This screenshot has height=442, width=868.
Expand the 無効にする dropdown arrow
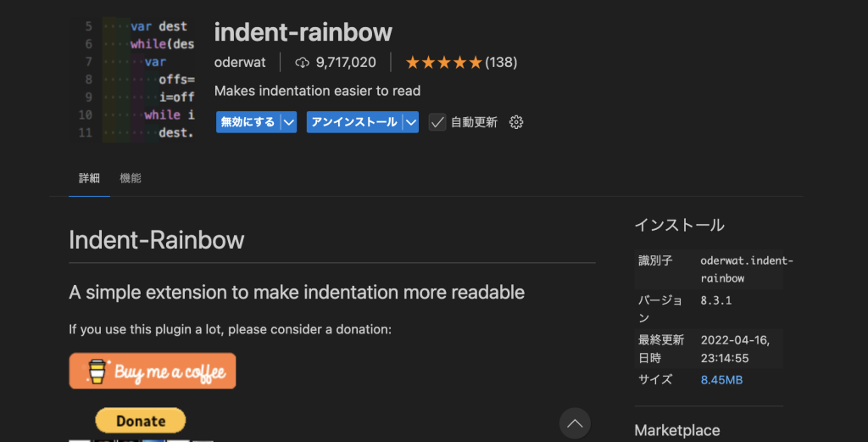tap(289, 122)
